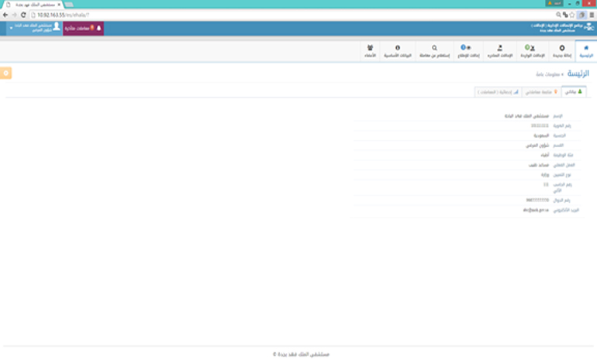Viewport: 597px width, 364px height.
Task: Open الإحالات الواردة (incoming referrals) icon
Action: click(x=533, y=51)
